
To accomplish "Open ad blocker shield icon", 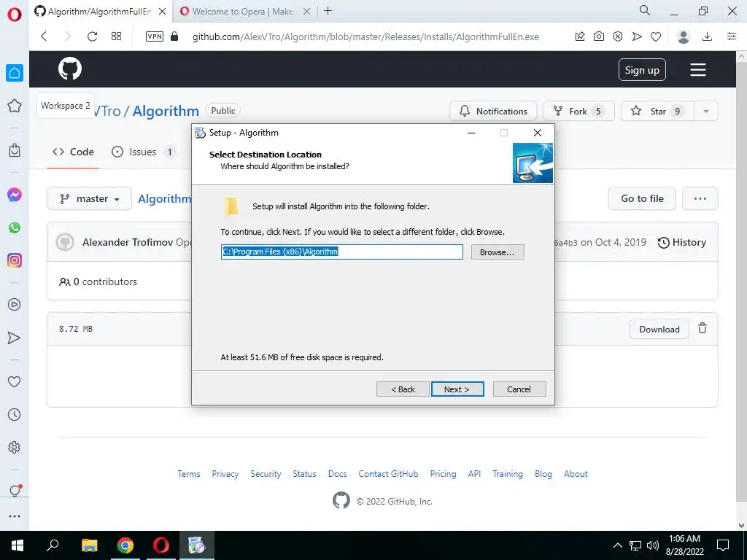I will [618, 36].
